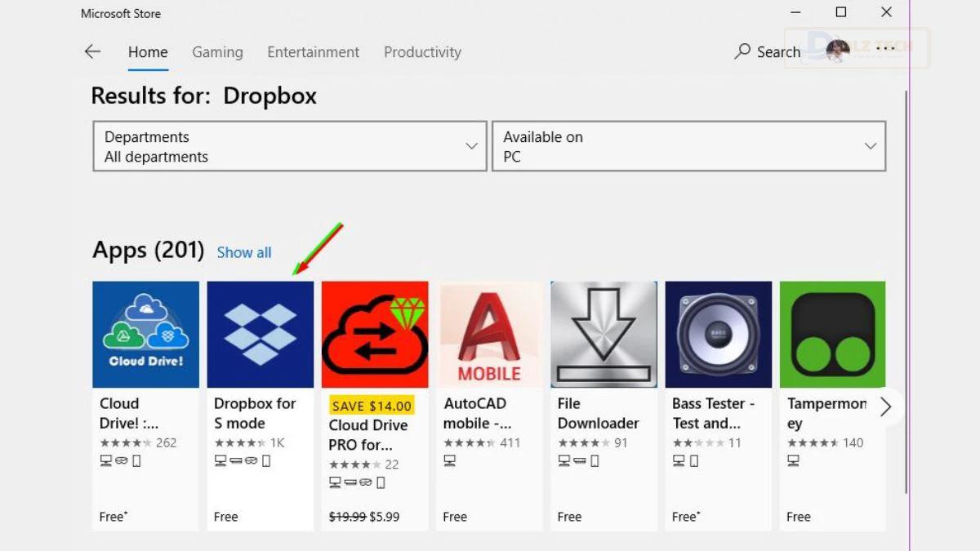Open the Tampermonkey green tile
The image size is (980, 551).
[x=832, y=335]
